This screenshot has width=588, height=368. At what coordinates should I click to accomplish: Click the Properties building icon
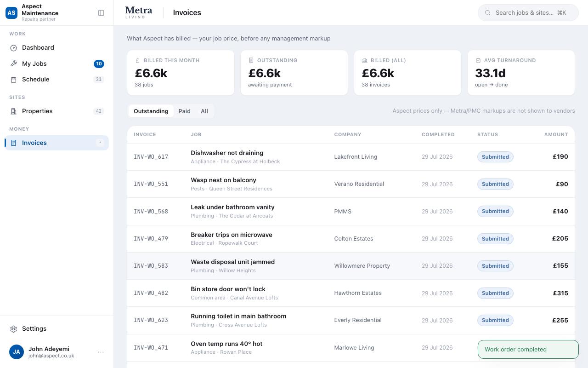(x=13, y=111)
